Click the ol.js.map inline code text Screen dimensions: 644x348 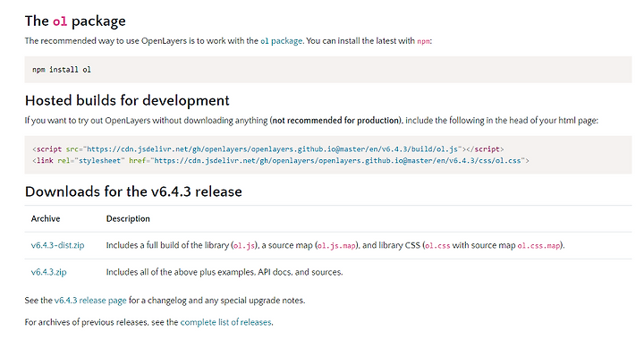point(336,246)
